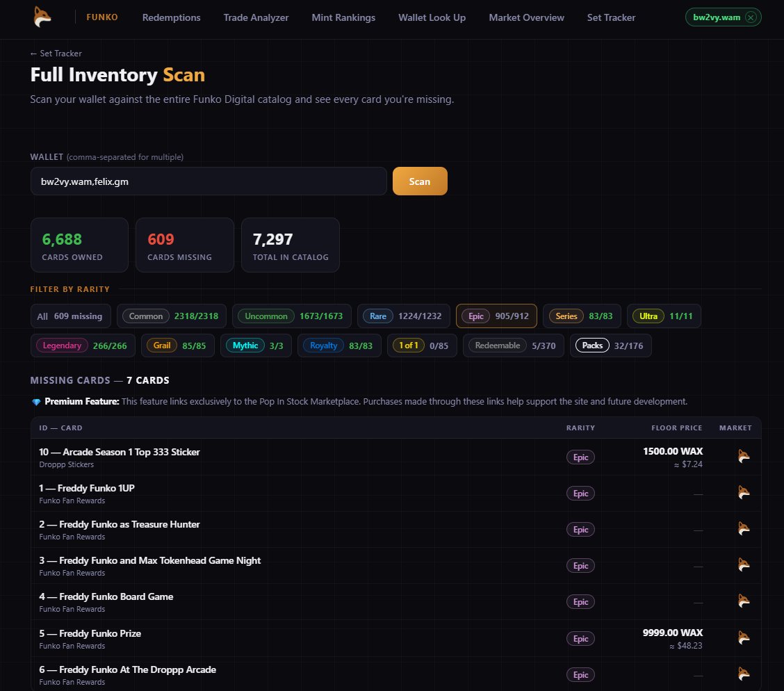Go to the FUNKO nav item
This screenshot has height=691, width=784.
(102, 17)
